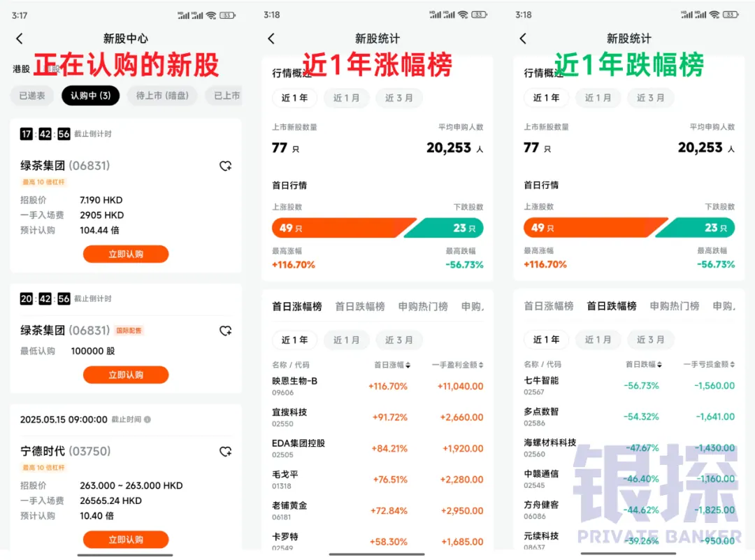Subscribe to 绿茶集团 with 104.44 倍 预计认购
755x560 pixels.
126,254
